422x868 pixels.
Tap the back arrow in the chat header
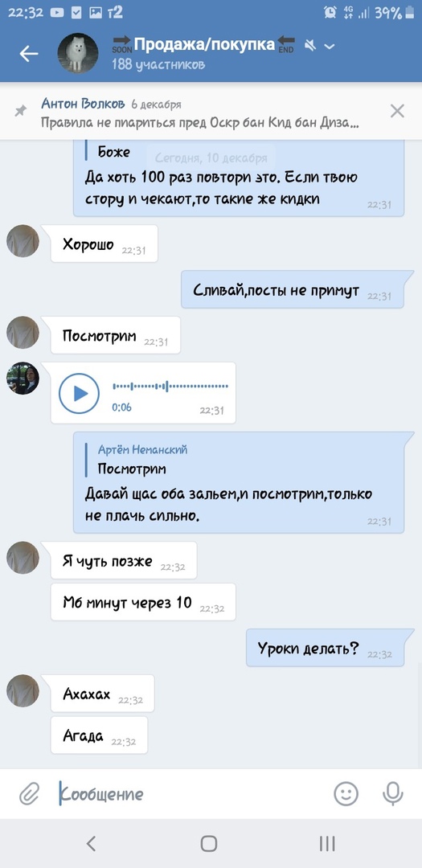(x=29, y=53)
